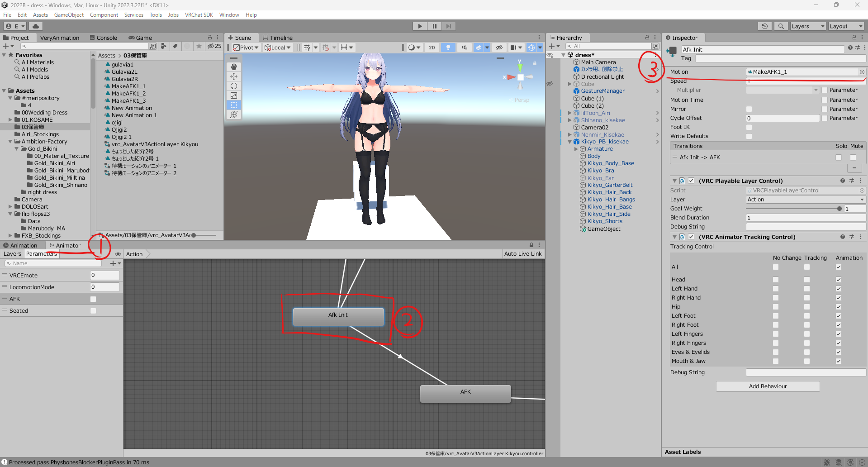
Task: Open the Layer dropdown set to Action
Action: pyautogui.click(x=806, y=200)
